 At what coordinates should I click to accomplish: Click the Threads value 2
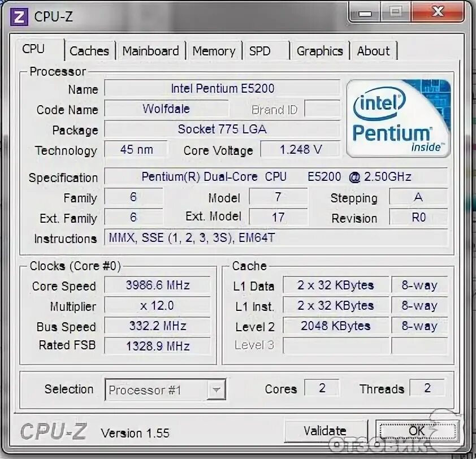[x=427, y=388]
